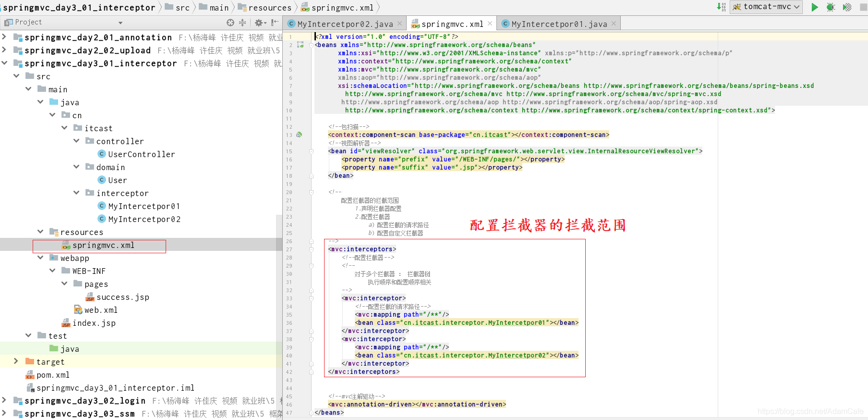This screenshot has width=868, height=420.
Task: Collapse the resources folder node
Action: (40, 232)
